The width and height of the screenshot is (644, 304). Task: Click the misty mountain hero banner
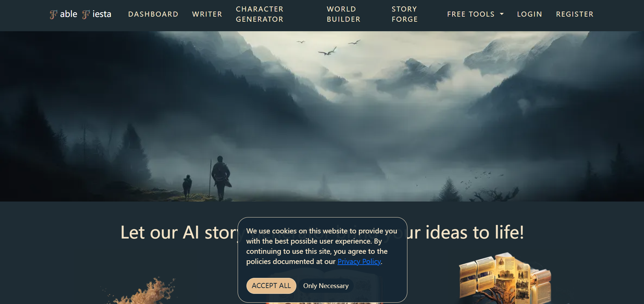322,116
